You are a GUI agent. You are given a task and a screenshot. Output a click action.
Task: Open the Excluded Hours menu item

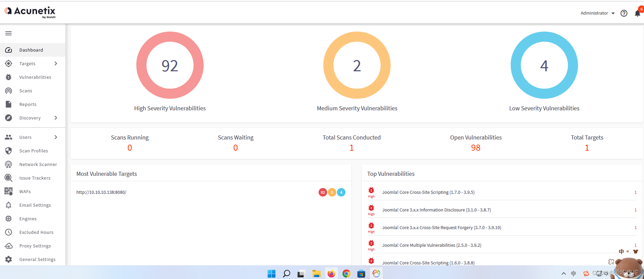(x=33, y=232)
